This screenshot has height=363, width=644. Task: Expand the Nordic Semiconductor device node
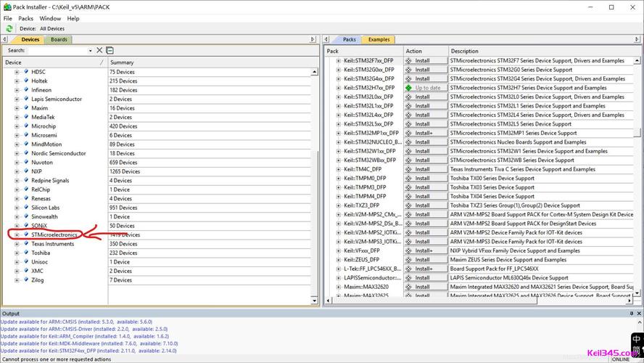(17, 153)
